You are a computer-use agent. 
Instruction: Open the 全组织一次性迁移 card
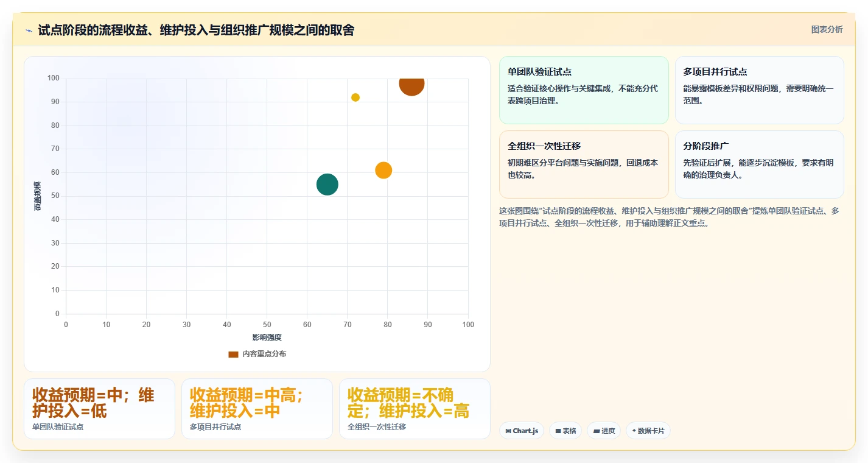click(x=584, y=164)
